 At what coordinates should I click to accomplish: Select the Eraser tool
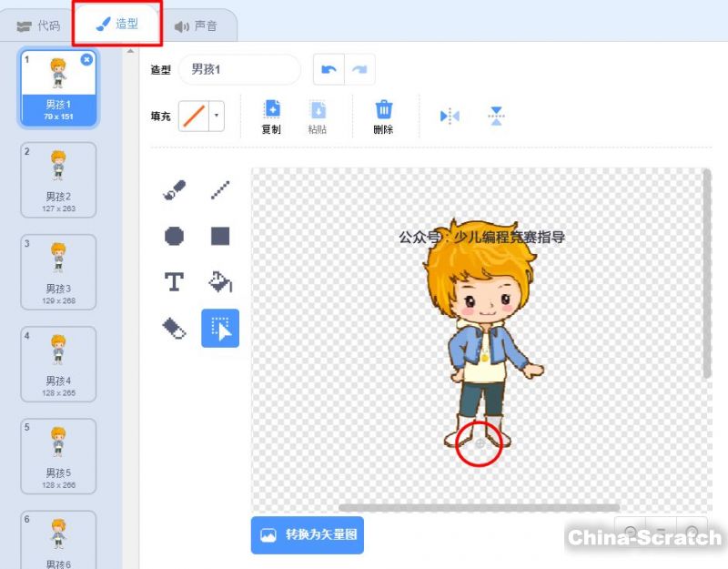[x=174, y=329]
